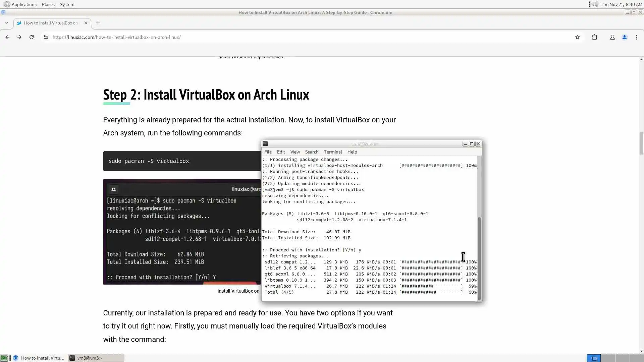This screenshot has height=362, width=644.
Task: Reload the current page
Action: [32, 37]
